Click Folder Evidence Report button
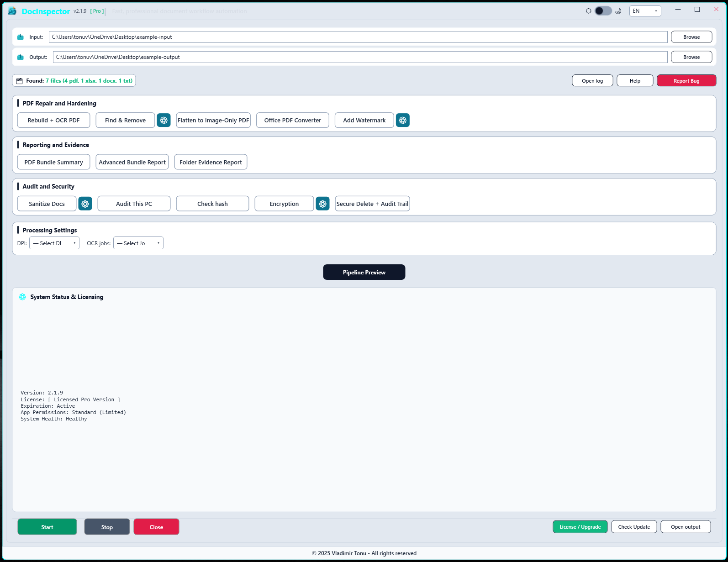728x562 pixels. [x=211, y=162]
